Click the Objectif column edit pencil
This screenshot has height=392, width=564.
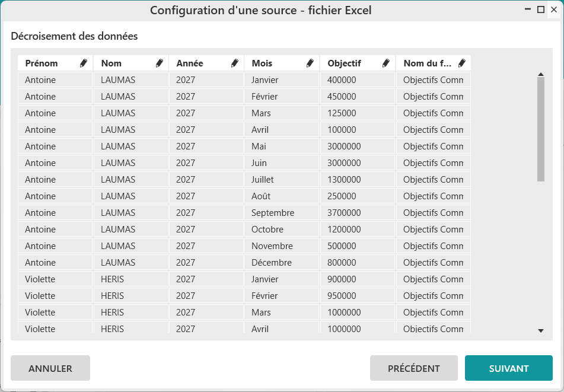386,63
